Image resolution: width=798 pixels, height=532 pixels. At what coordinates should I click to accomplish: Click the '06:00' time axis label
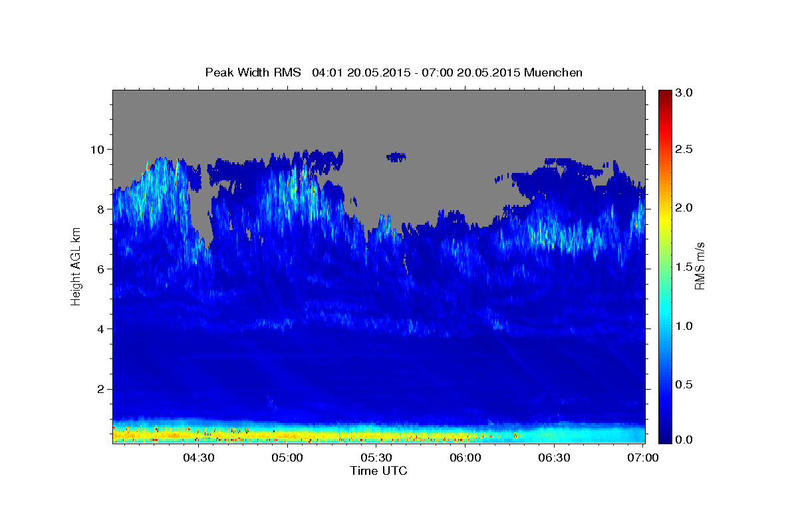(x=465, y=458)
